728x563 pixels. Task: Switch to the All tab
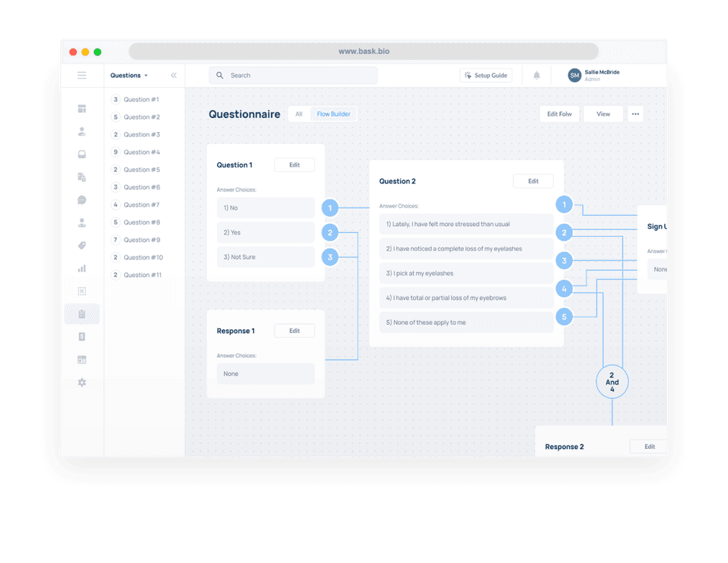(x=299, y=114)
